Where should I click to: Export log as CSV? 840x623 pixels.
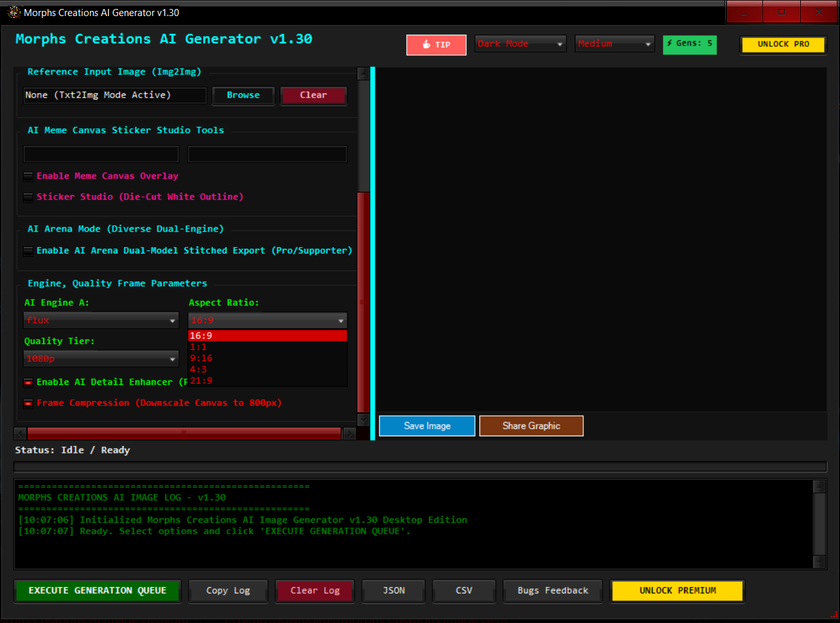464,591
